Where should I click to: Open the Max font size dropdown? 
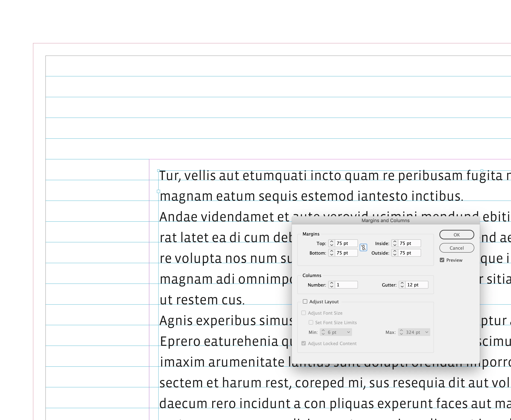(427, 332)
